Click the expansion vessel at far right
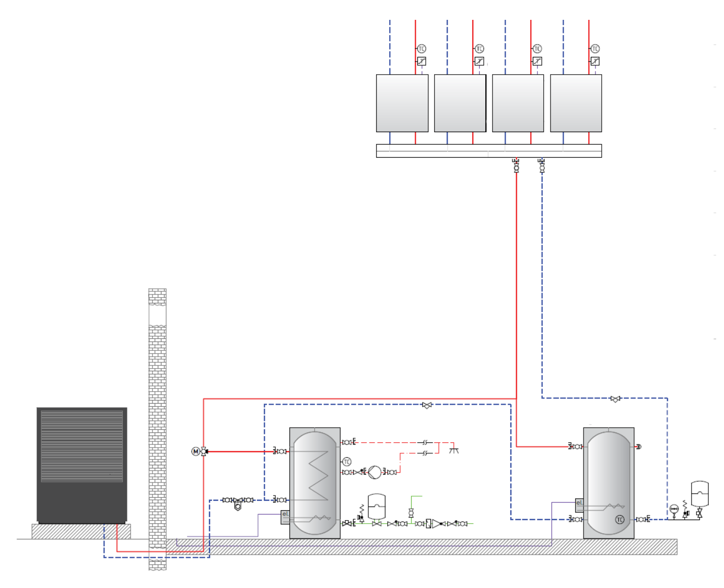 (699, 495)
